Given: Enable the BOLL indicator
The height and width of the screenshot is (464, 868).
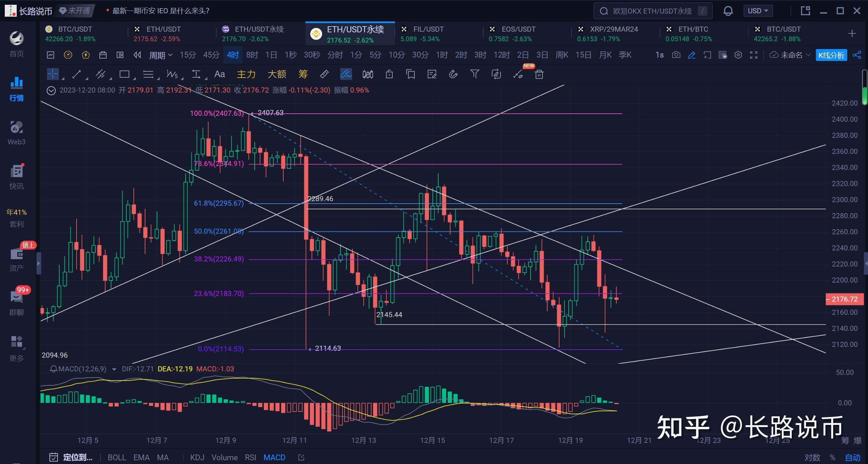Looking at the screenshot, I should 117,458.
